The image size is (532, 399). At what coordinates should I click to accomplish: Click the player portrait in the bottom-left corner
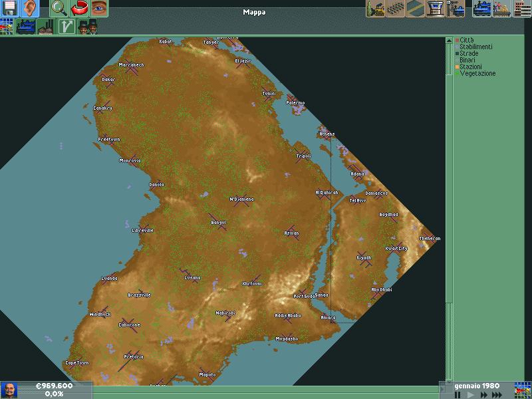9,390
